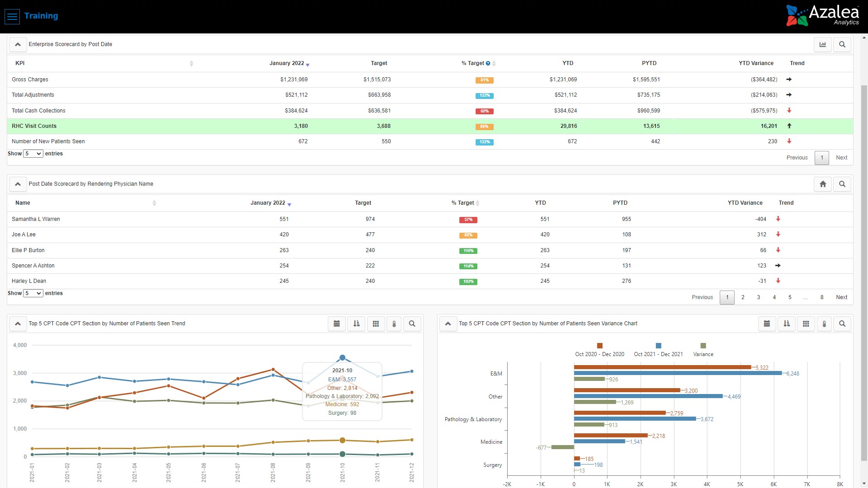Click the search icon on the Enterprise Scorecard
Image resolution: width=868 pixels, height=488 pixels.
pos(842,44)
